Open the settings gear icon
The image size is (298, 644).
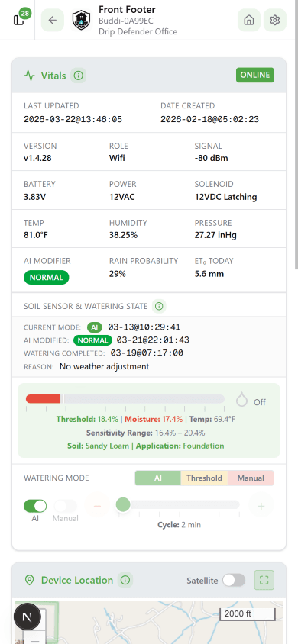274,20
